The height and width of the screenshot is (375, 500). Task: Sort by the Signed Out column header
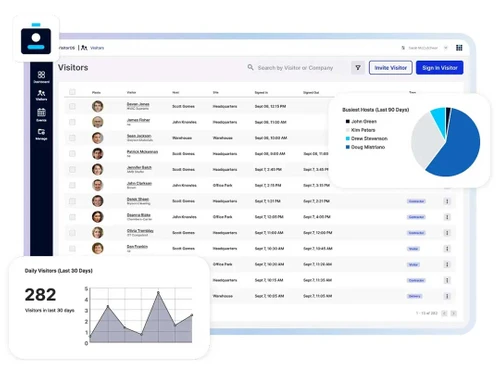pyautogui.click(x=311, y=92)
